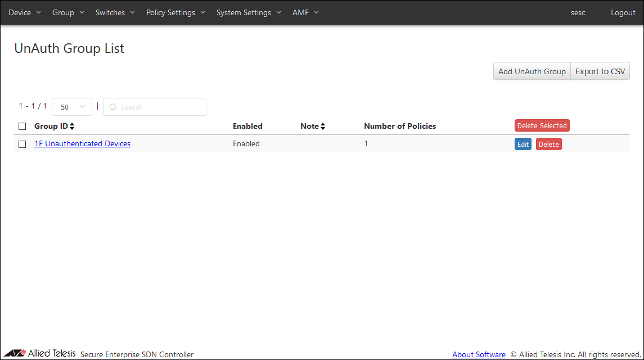Edit the 1F Unauthenticated Devices group
Screen dimensions: 644x360
(523, 145)
